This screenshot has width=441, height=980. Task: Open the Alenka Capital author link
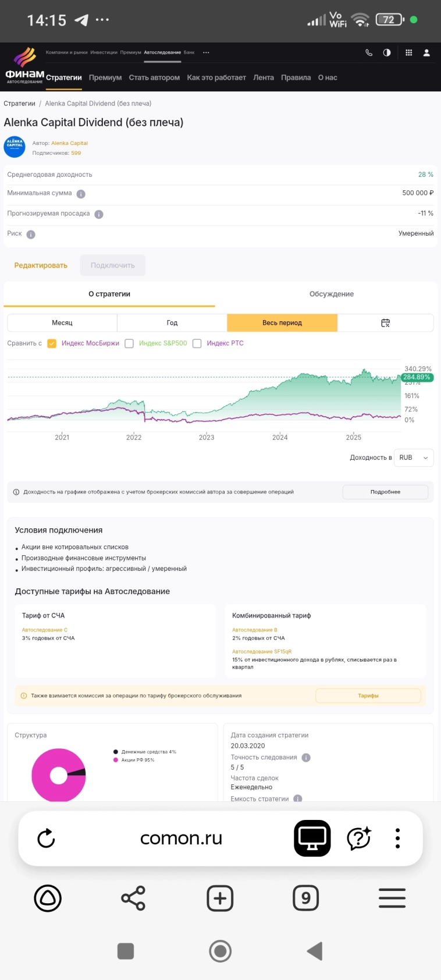[69, 143]
